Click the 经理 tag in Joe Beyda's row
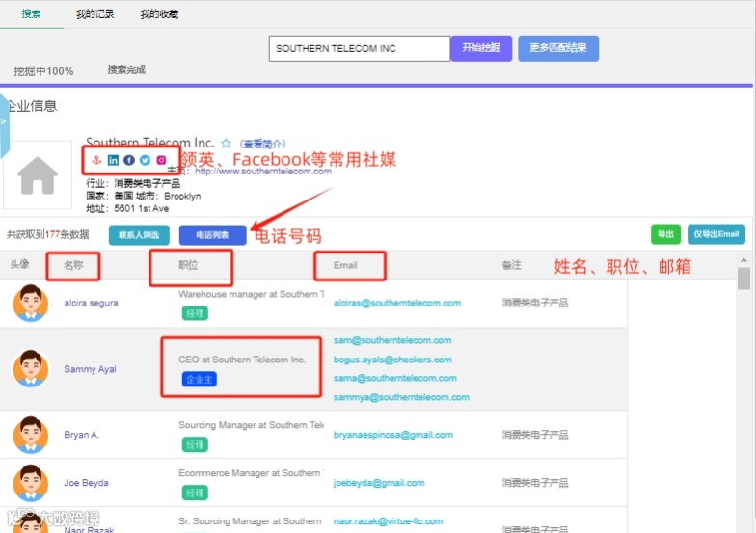The height and width of the screenshot is (533, 756). (x=195, y=493)
